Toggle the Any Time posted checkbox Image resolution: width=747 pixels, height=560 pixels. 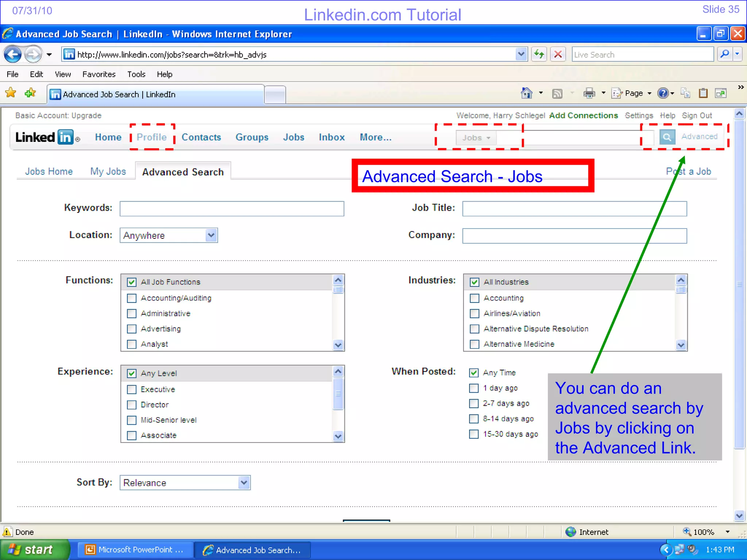pos(474,373)
